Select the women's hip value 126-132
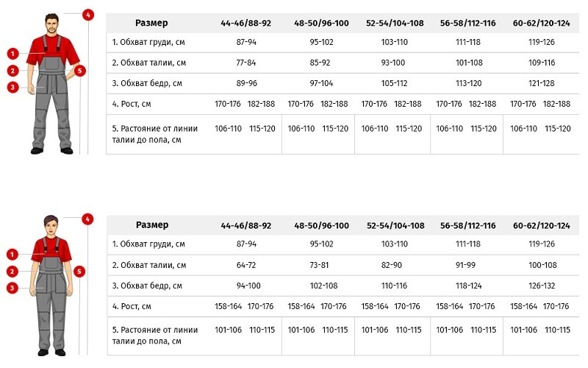This screenshot has height=368, width=588. pyautogui.click(x=542, y=286)
